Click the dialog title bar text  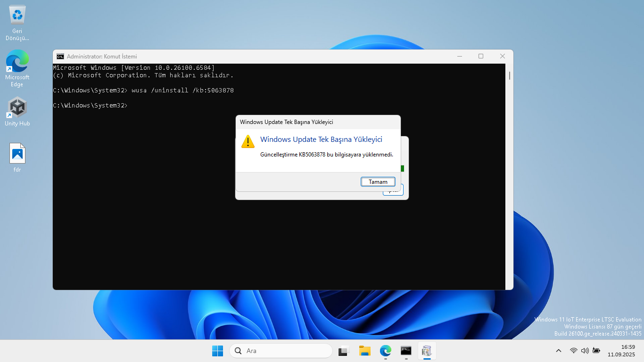point(287,122)
